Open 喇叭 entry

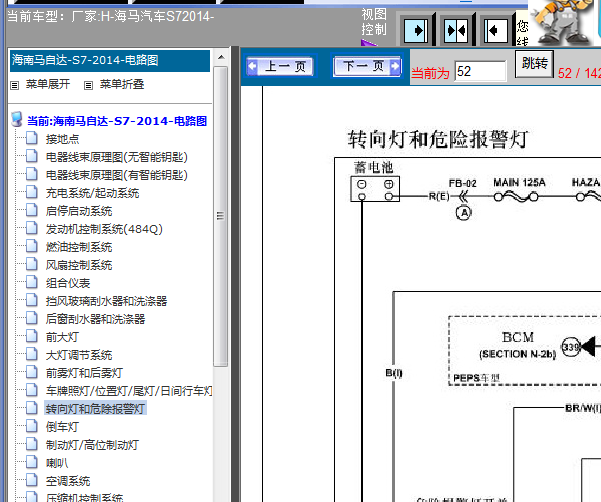(57, 463)
